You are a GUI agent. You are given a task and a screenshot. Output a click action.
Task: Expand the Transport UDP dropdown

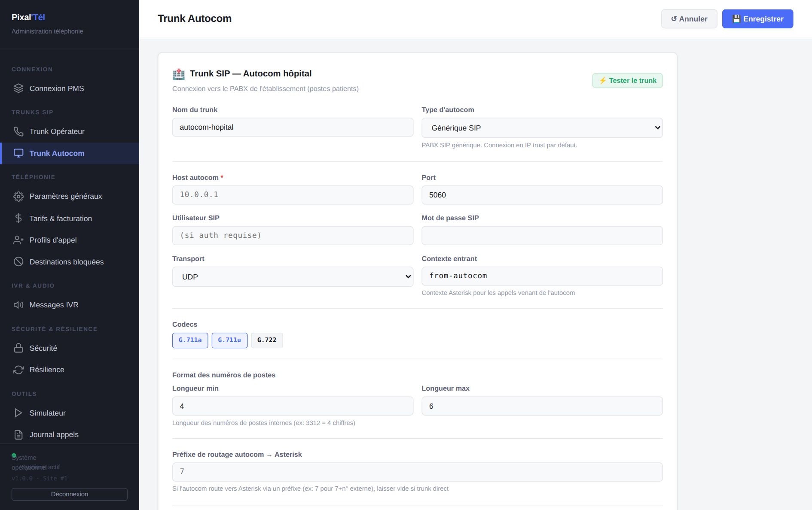293,277
